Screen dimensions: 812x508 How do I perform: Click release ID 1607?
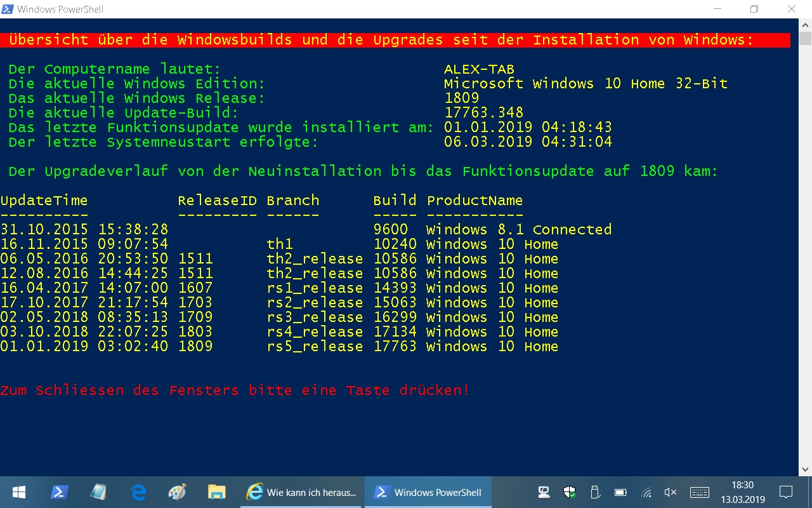coord(195,288)
